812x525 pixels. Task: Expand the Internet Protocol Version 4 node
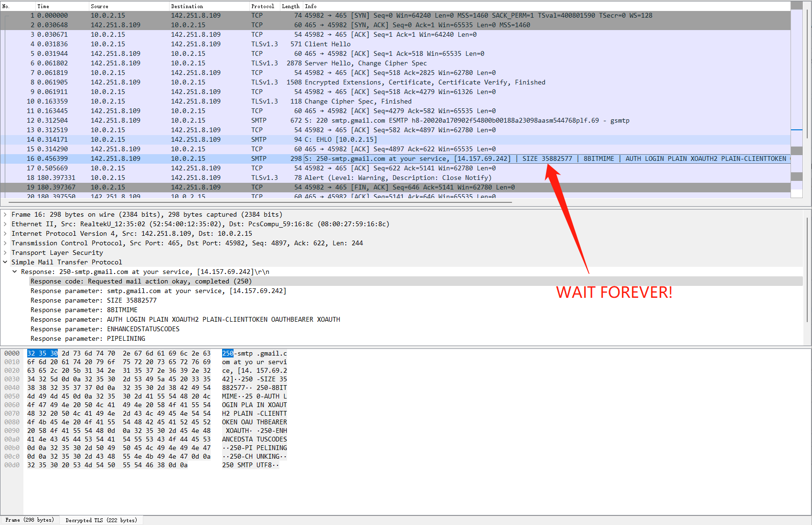(5, 234)
